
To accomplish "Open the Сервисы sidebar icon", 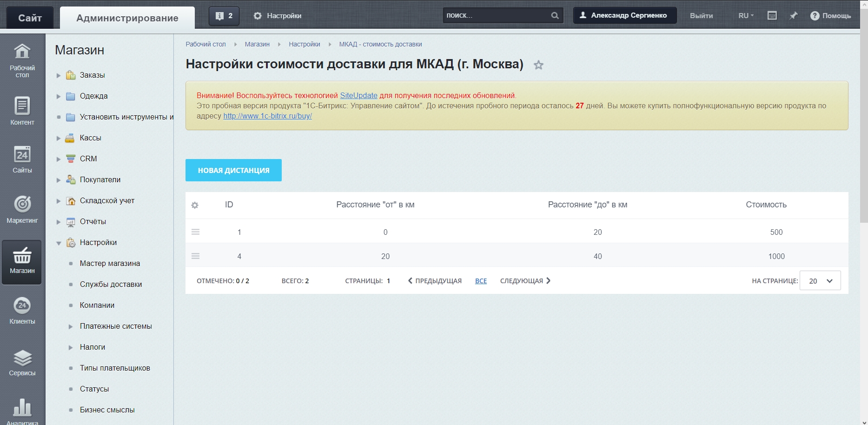I will [22, 363].
